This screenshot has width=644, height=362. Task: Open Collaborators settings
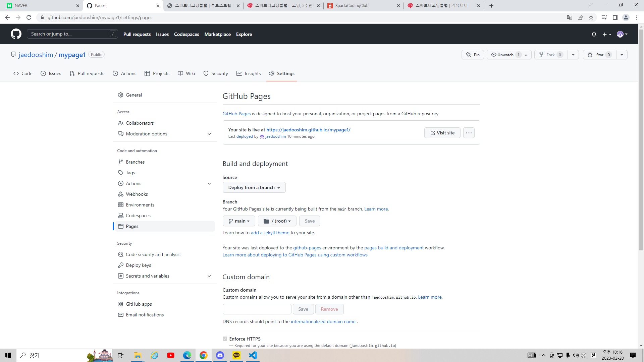coord(165,123)
